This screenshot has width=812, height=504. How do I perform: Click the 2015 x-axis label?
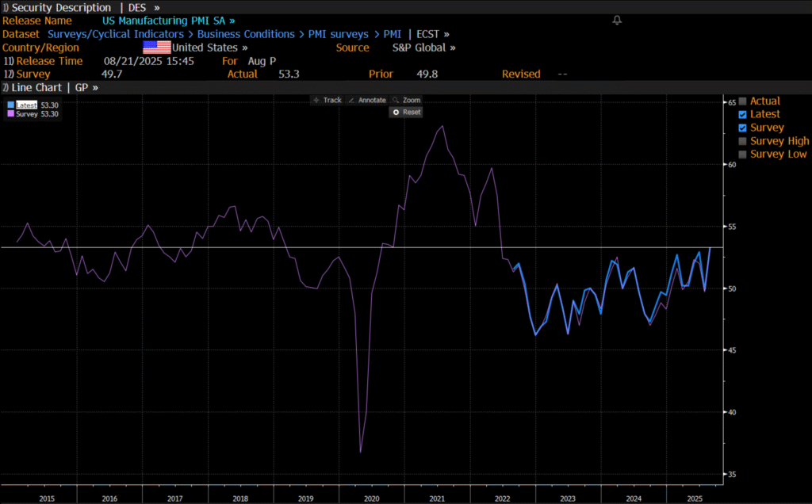(x=47, y=498)
